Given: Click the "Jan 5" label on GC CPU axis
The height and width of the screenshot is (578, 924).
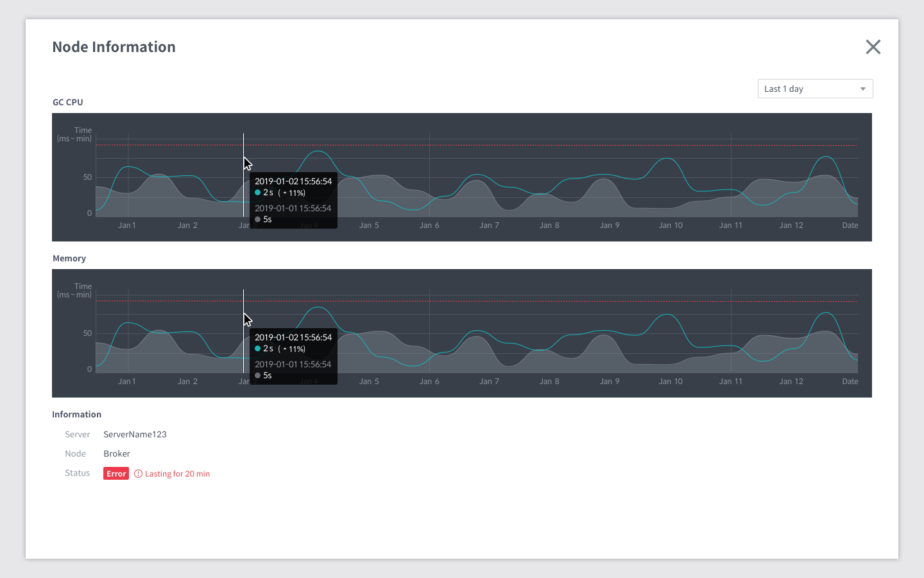Looking at the screenshot, I should tap(369, 225).
